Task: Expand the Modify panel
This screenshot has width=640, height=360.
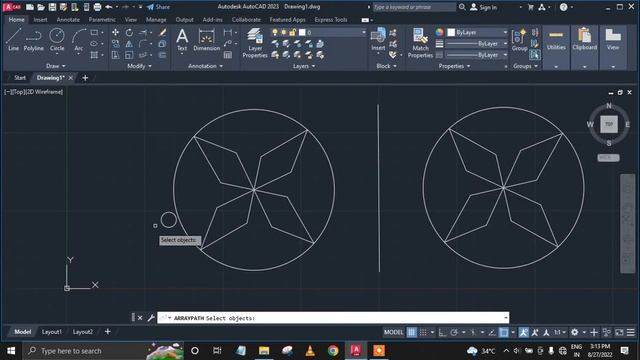Action: (139, 66)
